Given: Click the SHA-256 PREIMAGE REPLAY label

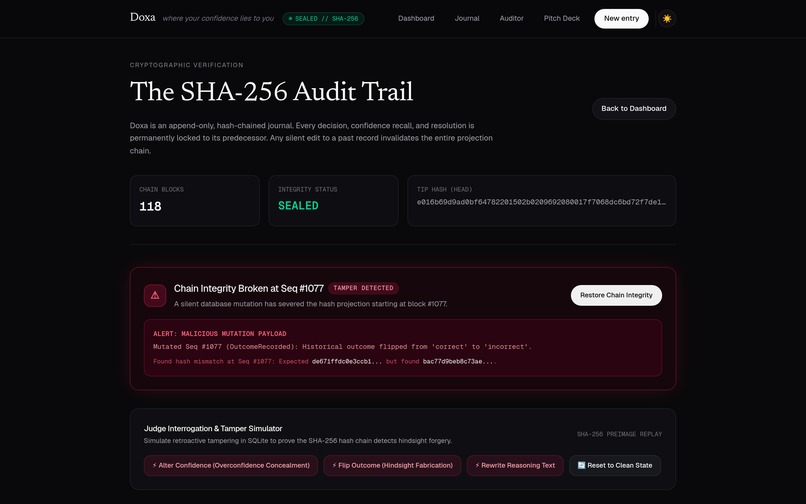Looking at the screenshot, I should (x=619, y=434).
